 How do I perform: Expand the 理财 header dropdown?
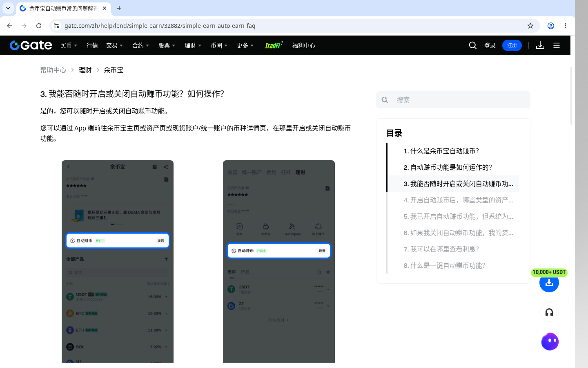(x=193, y=45)
